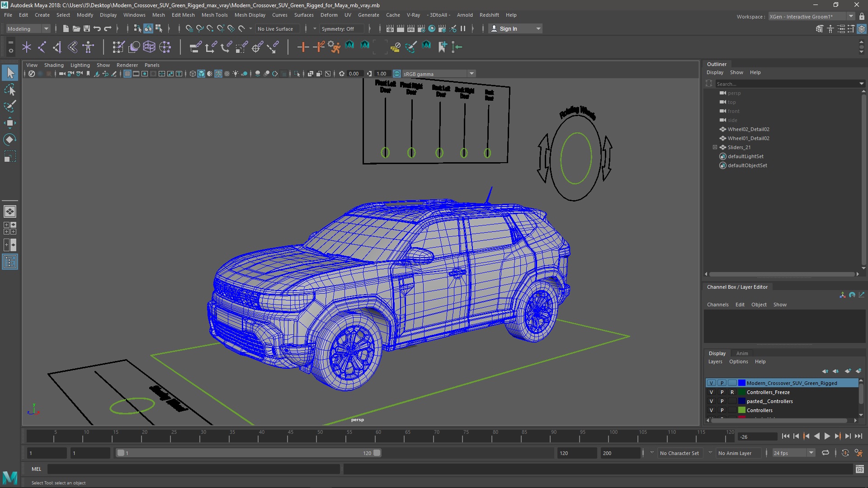Viewport: 868px width, 488px height.
Task: Toggle wireframe on shaded in viewport
Action: tap(218, 74)
